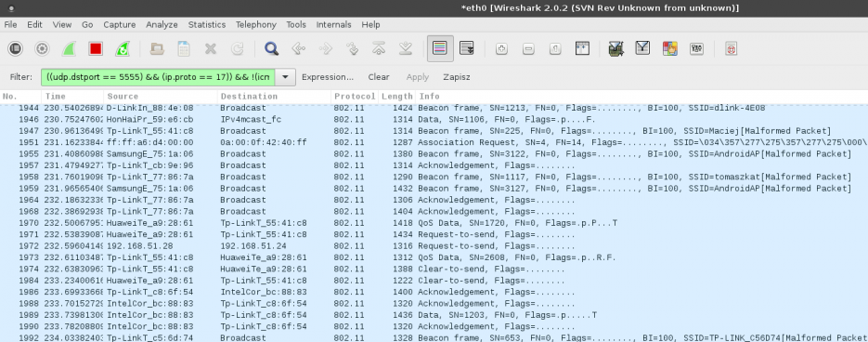Apply the display filter
Screen dimensions: 868x342
[418, 77]
